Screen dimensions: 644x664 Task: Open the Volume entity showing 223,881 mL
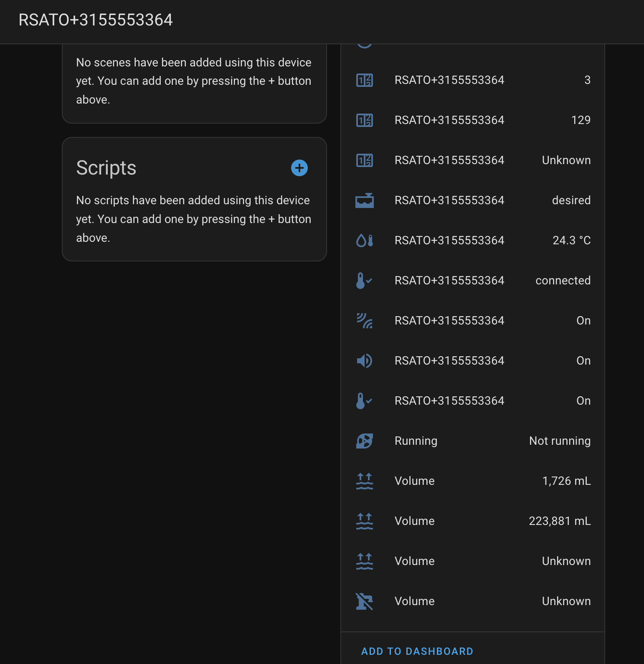415,521
